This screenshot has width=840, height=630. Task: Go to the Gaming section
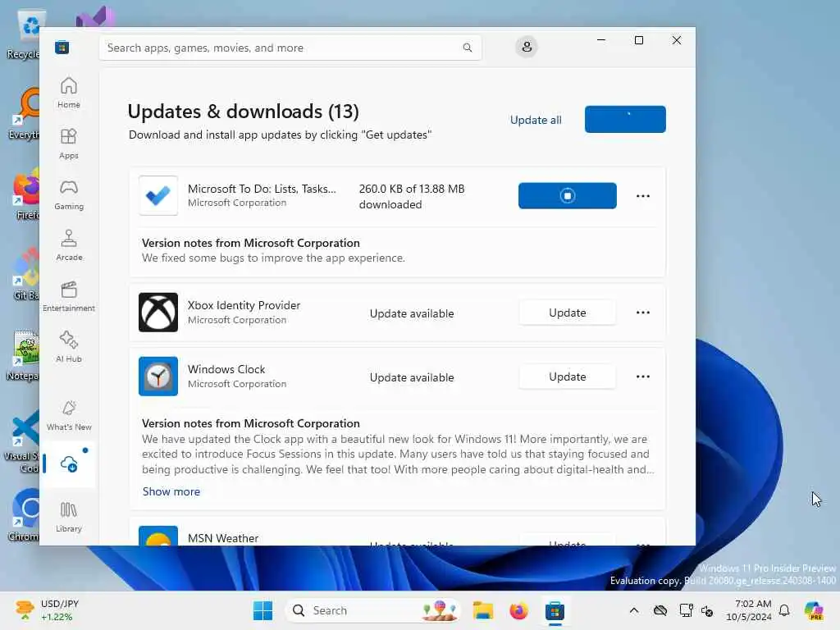69,194
